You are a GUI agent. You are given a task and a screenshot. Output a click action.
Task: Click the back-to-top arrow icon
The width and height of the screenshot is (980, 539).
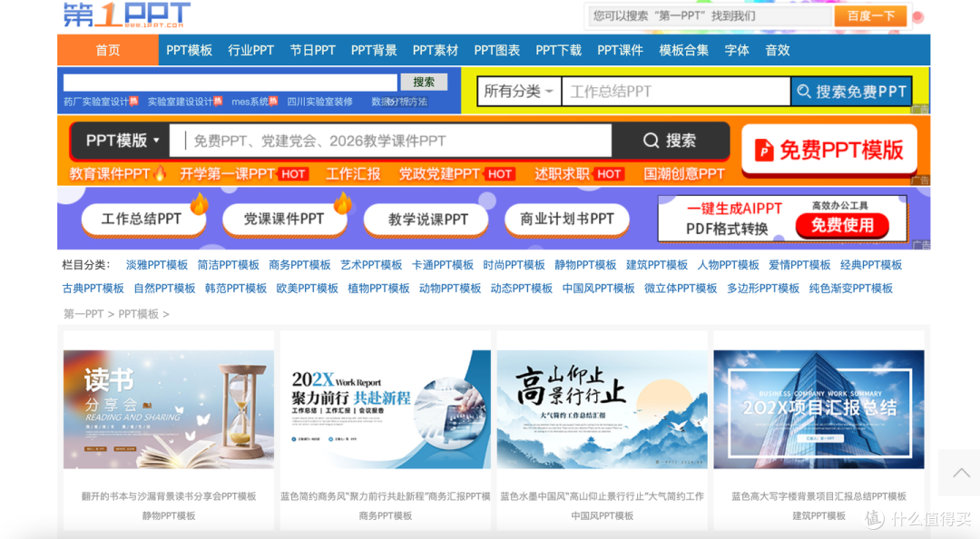[x=961, y=474]
